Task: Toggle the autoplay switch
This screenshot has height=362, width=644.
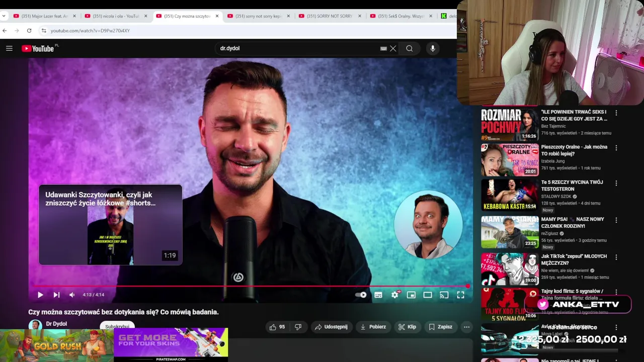Action: (361, 295)
